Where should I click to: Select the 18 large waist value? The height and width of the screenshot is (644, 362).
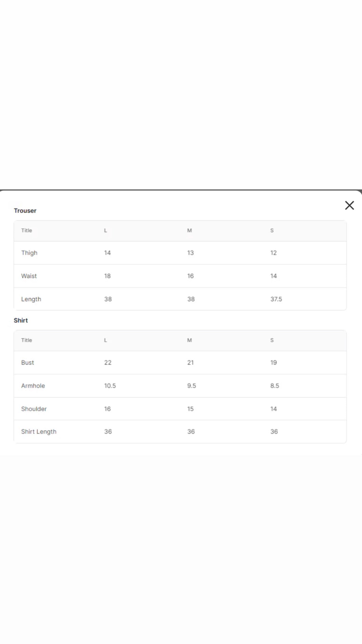point(108,276)
